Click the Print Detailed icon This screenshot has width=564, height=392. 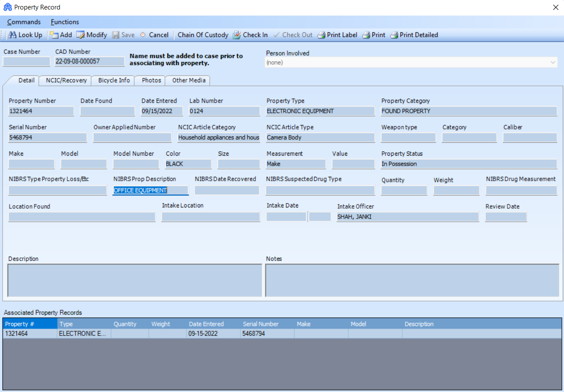pos(414,35)
